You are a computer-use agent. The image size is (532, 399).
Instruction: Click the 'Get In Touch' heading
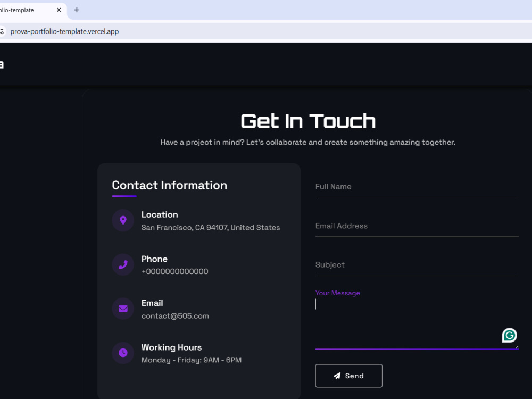click(308, 121)
